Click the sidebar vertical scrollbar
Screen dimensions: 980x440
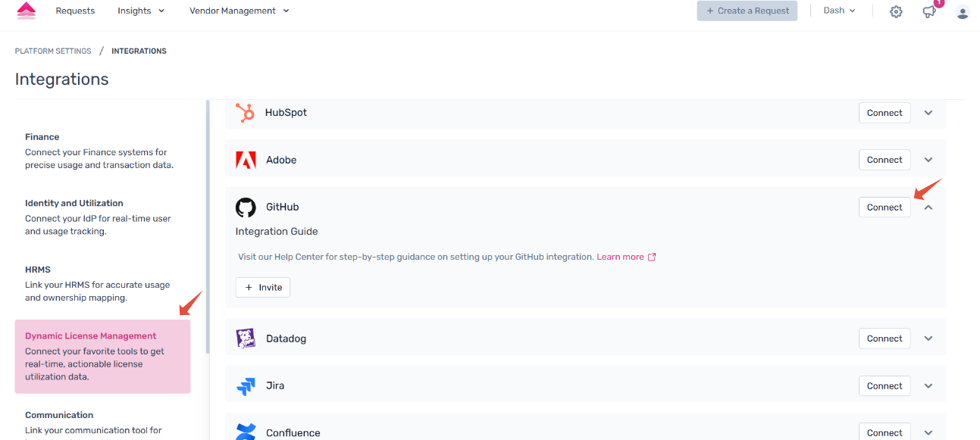click(x=208, y=227)
